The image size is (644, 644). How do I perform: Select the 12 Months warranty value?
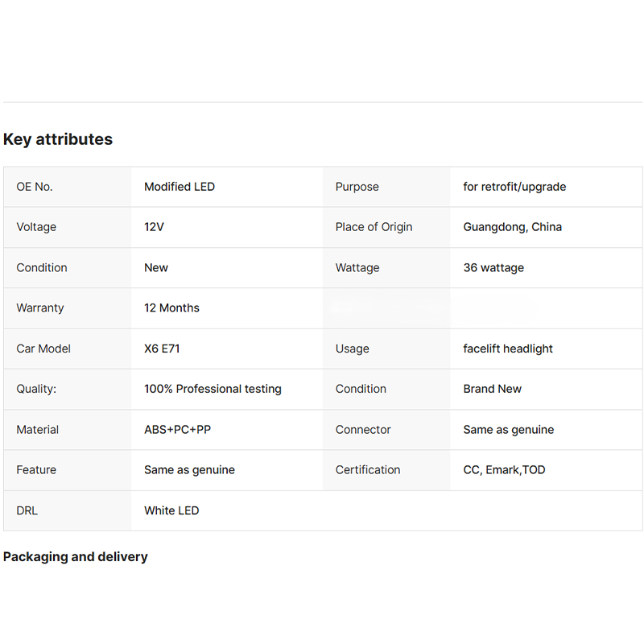171,308
